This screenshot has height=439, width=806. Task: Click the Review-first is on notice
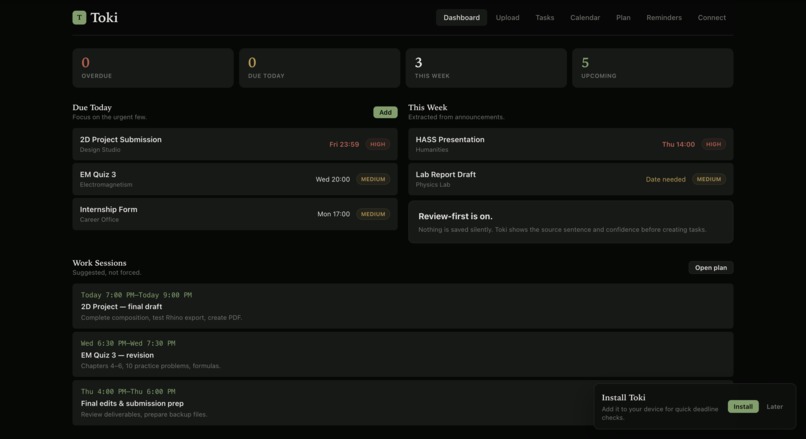[x=571, y=222]
